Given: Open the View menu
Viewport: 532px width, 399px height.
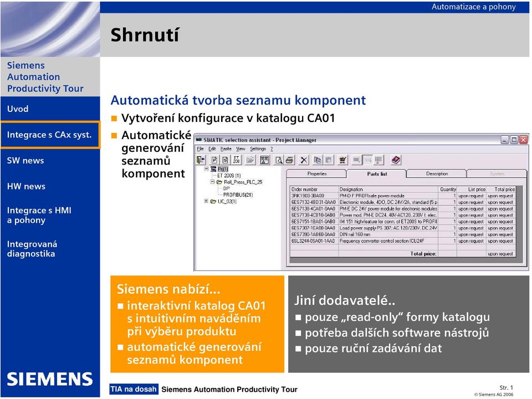Looking at the screenshot, I should (241, 149).
